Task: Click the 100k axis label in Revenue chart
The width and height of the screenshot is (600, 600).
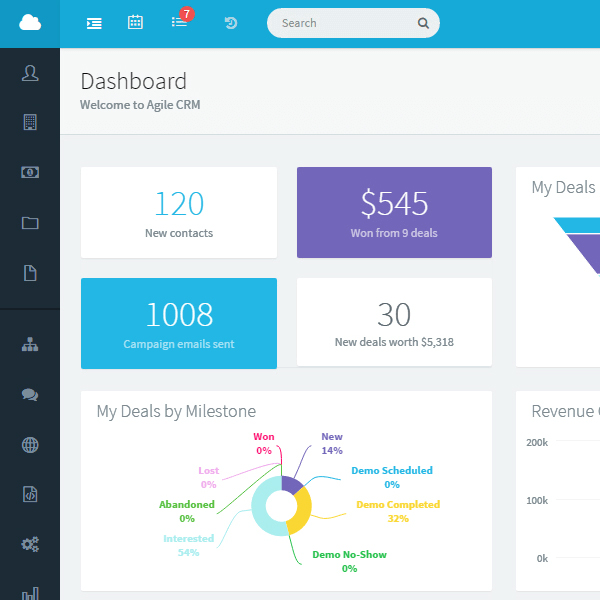Action: click(537, 501)
